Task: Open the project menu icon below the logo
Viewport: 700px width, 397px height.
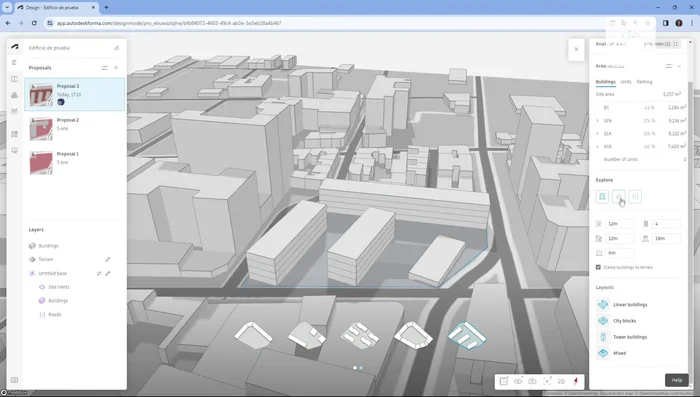Action: coord(14,63)
